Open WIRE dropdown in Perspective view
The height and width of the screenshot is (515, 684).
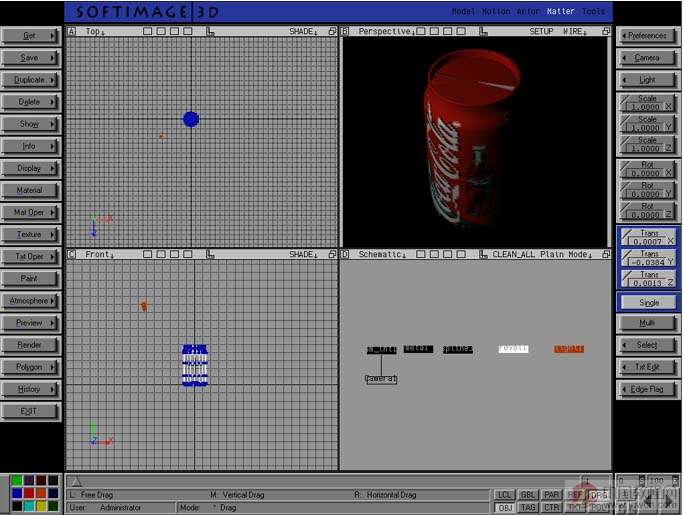coord(575,31)
